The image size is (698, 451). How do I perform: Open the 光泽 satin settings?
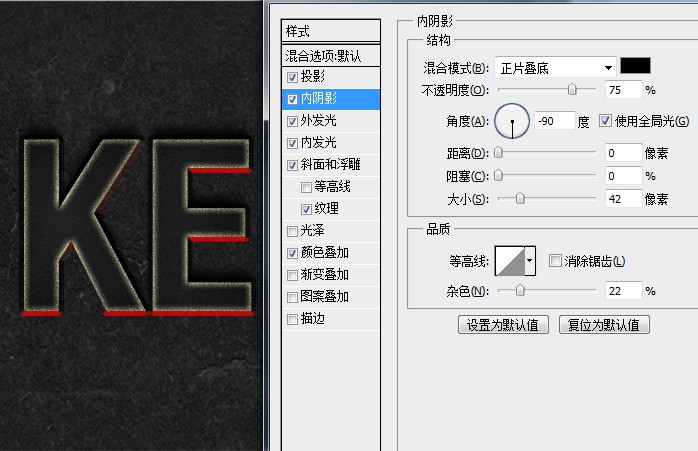tap(312, 231)
